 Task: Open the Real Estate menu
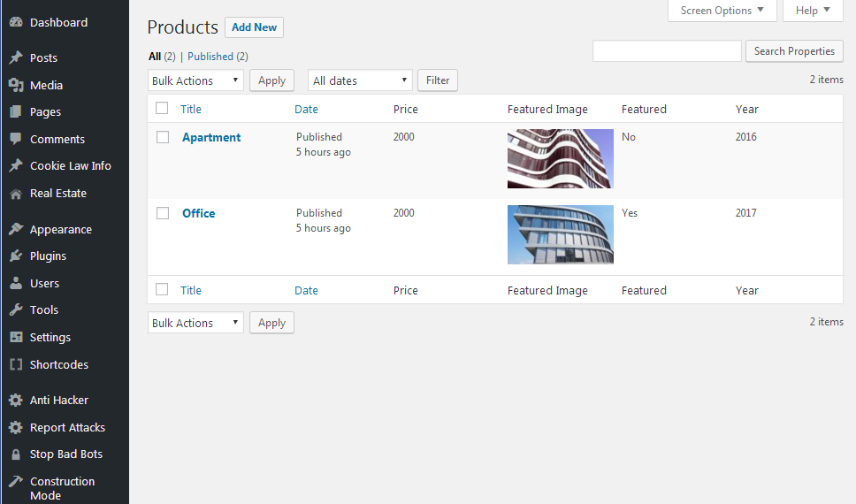point(57,194)
